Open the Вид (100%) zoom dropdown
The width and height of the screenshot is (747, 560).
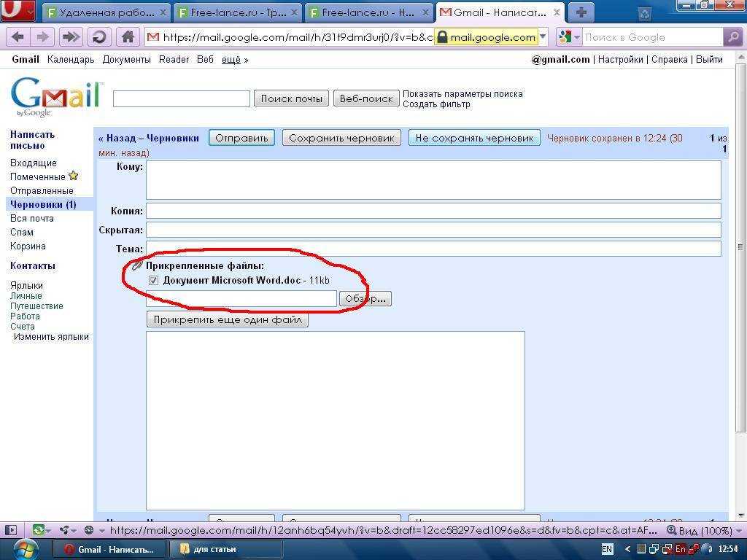pyautogui.click(x=705, y=530)
